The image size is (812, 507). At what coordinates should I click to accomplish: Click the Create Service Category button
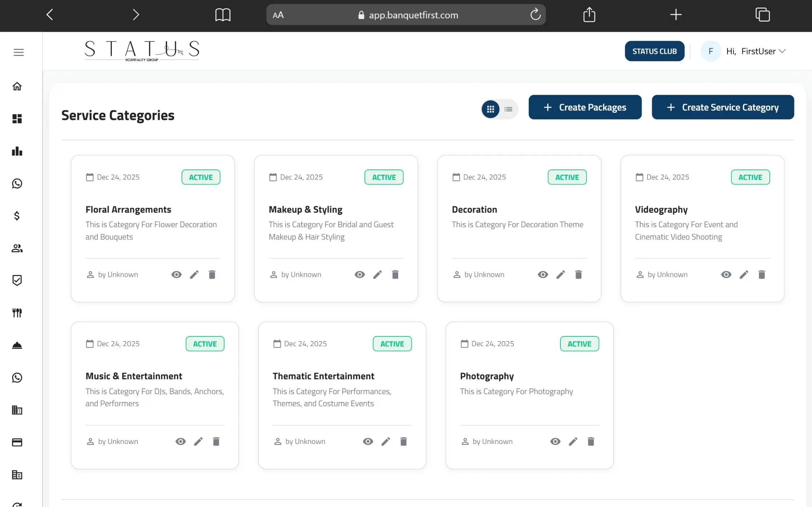click(722, 107)
